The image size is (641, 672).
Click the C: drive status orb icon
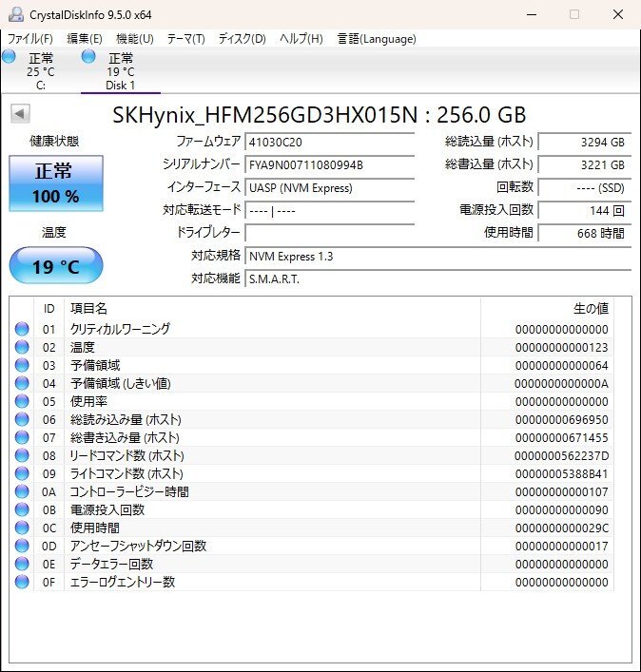coord(9,57)
